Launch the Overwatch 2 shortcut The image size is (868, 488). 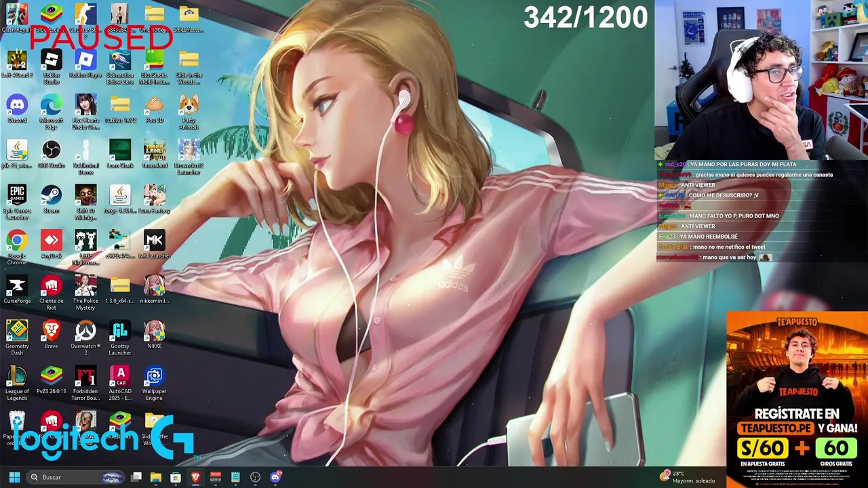coord(85,338)
